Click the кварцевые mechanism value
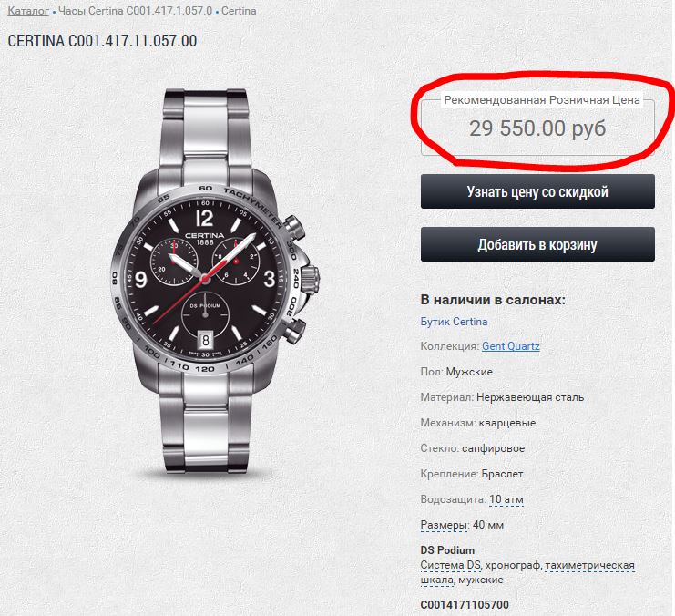Image resolution: width=675 pixels, height=616 pixels. click(507, 423)
